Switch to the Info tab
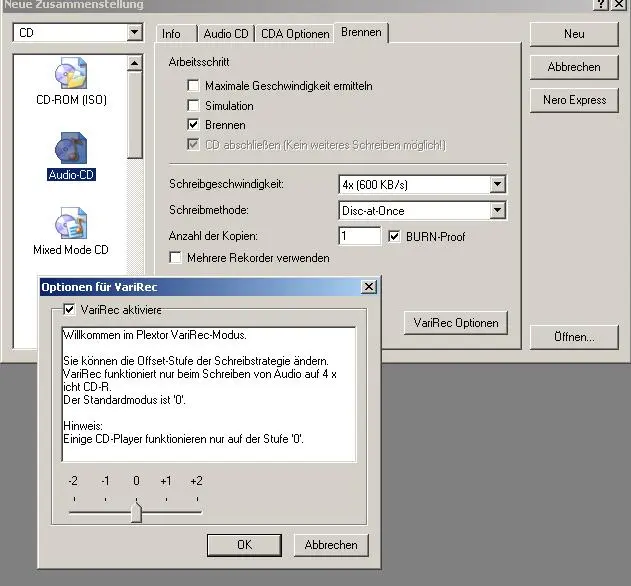 click(x=172, y=34)
